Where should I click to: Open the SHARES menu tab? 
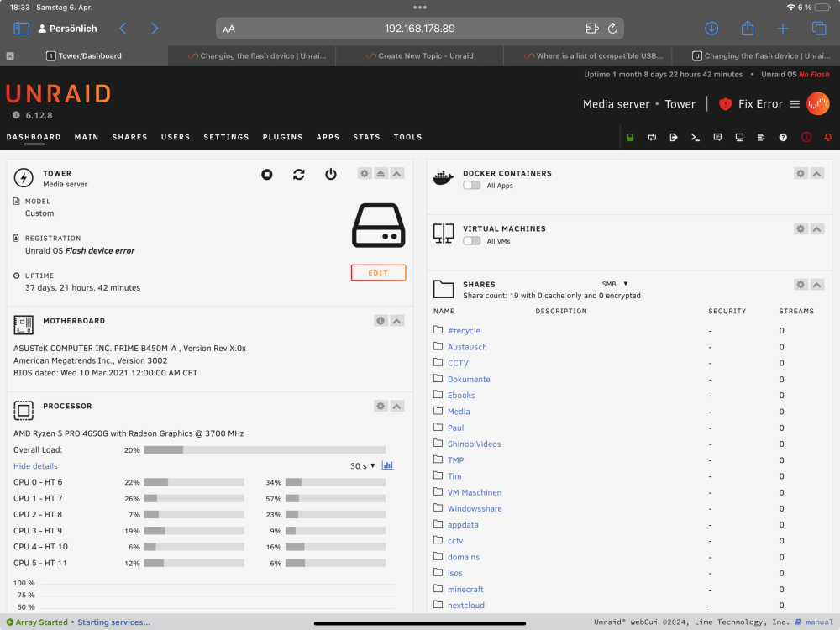click(129, 137)
